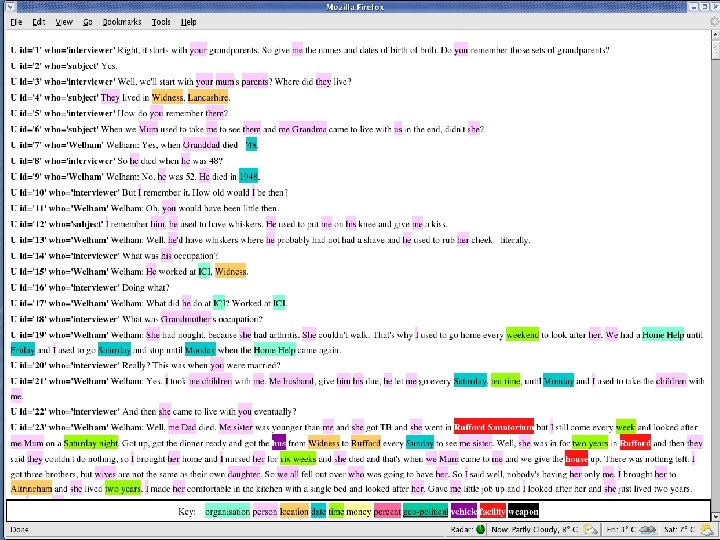Click the green Radar indicator icon
Viewport: 720px width, 540px height.
tap(480, 529)
